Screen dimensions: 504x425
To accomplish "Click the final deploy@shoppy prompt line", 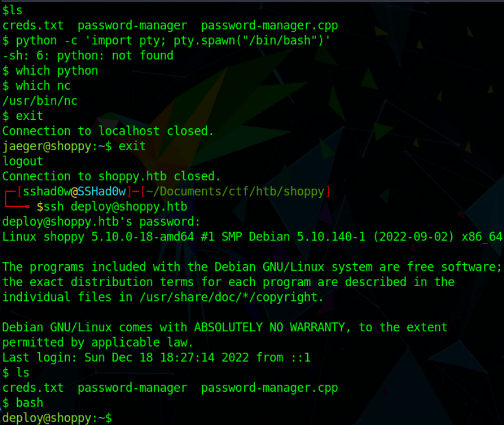I will (x=57, y=418).
